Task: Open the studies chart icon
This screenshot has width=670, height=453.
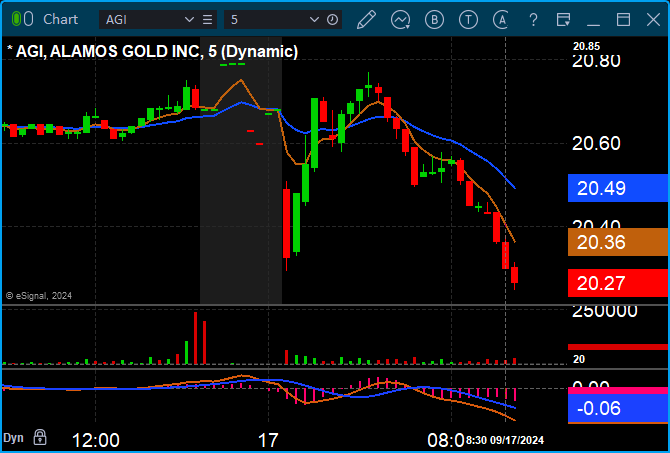Action: coord(400,20)
